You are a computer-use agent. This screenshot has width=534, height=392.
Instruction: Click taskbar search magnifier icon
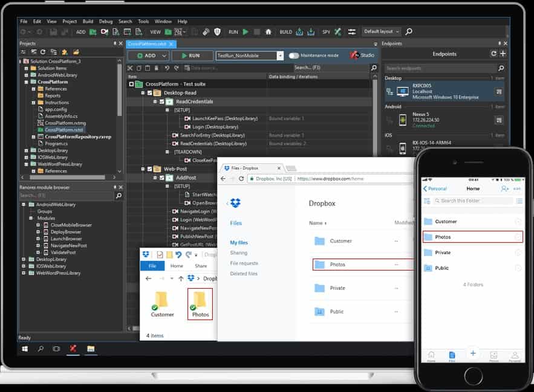[41, 349]
